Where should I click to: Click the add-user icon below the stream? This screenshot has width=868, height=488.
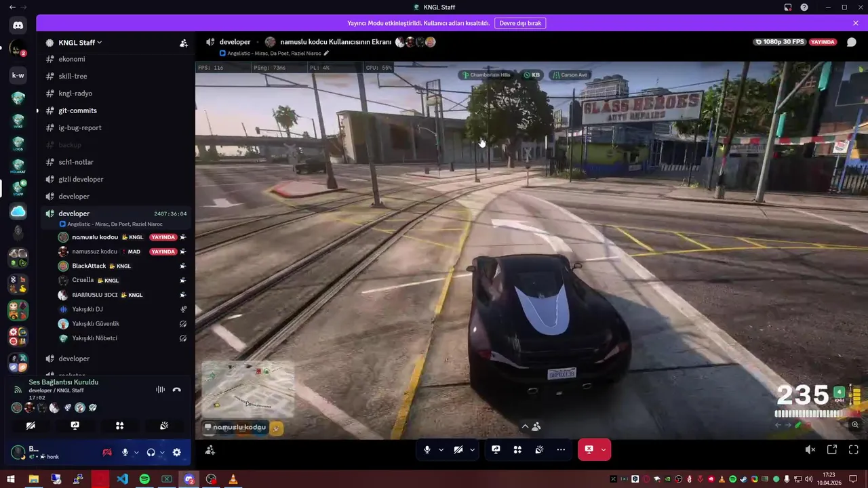click(x=210, y=450)
